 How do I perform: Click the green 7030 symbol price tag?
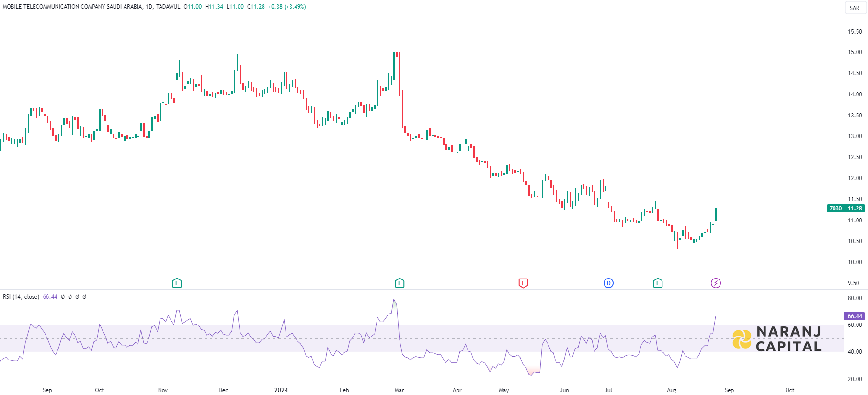click(835, 209)
